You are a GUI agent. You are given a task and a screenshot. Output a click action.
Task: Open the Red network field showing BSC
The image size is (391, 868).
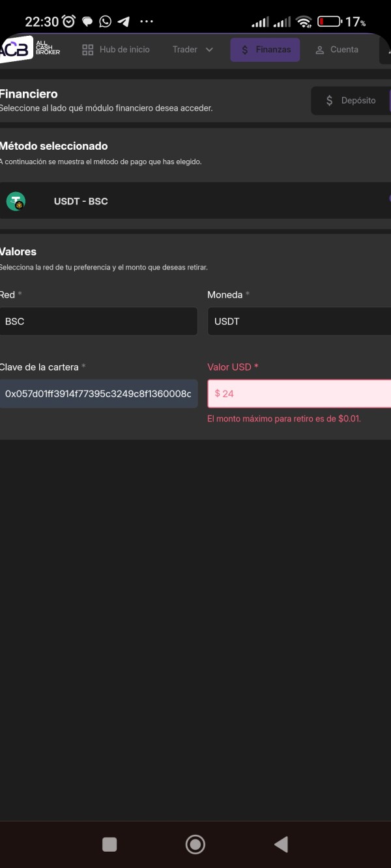[x=98, y=322]
